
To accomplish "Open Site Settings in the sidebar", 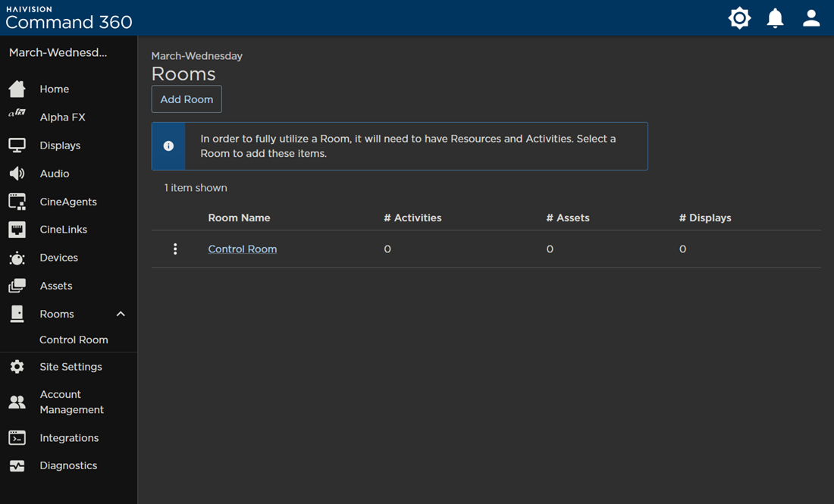I will [71, 367].
